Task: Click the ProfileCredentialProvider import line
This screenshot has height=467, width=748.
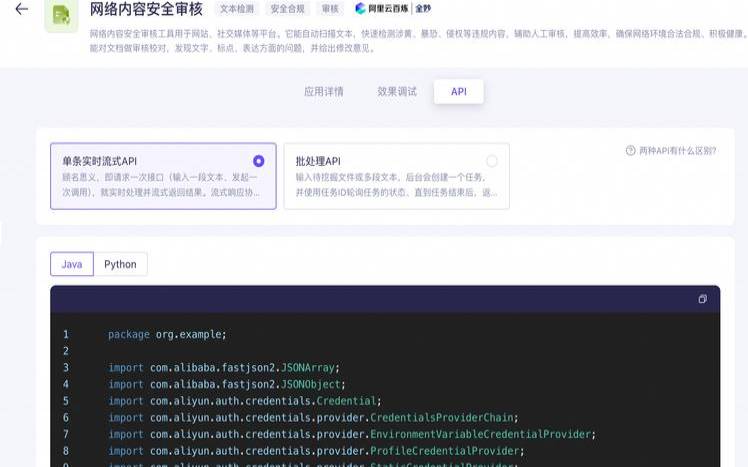Action: coord(316,451)
